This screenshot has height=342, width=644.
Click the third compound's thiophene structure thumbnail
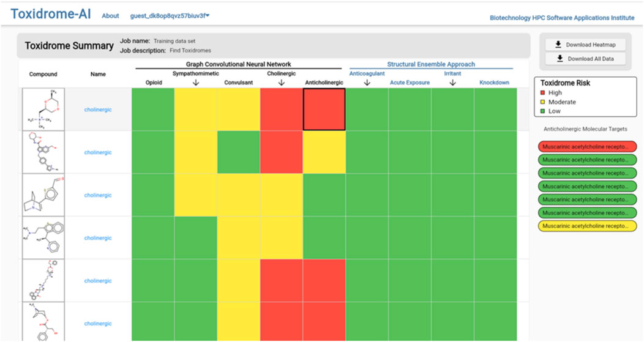pos(43,195)
